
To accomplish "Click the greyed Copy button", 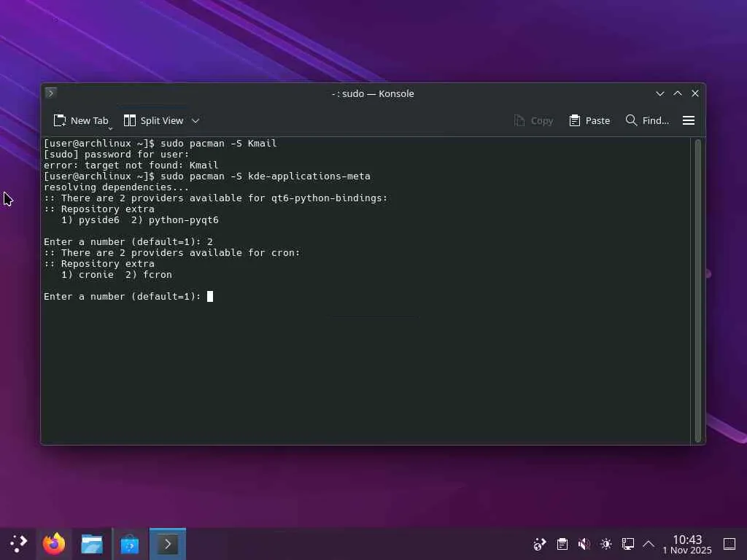I will (533, 121).
